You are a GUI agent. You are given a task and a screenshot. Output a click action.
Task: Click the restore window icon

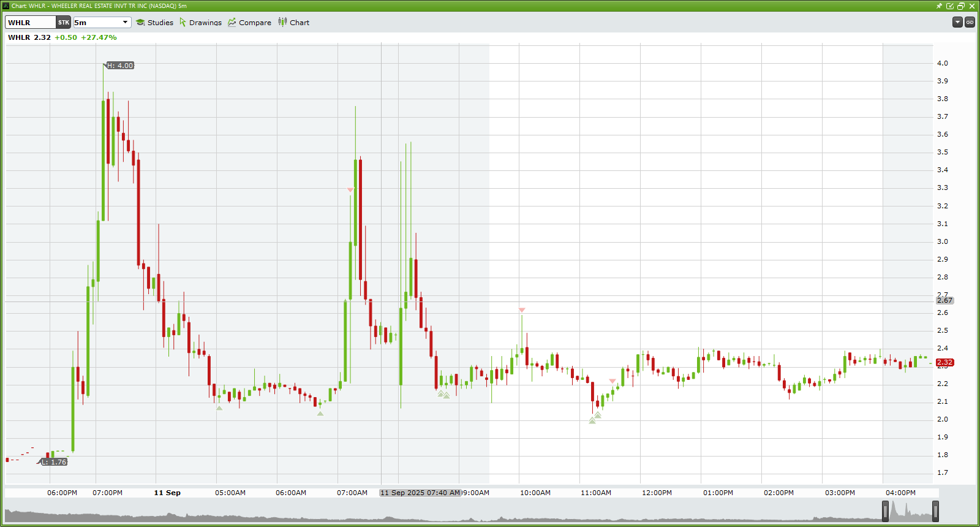(x=961, y=6)
